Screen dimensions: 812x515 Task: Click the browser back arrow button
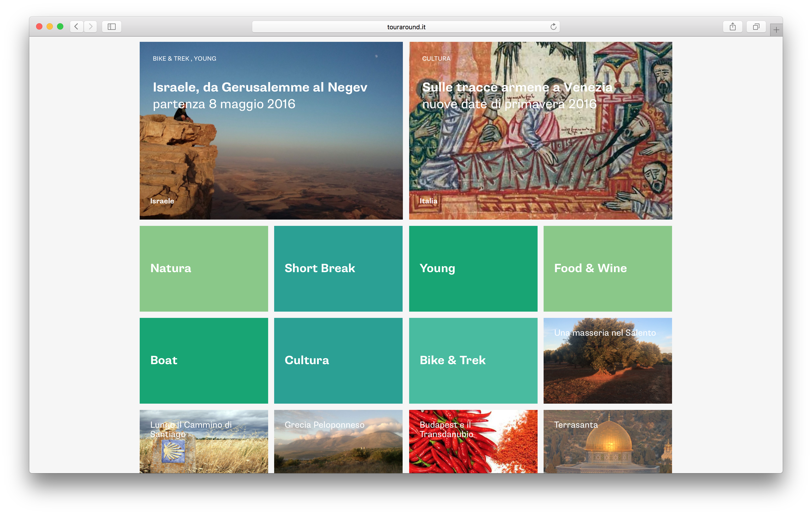click(77, 27)
